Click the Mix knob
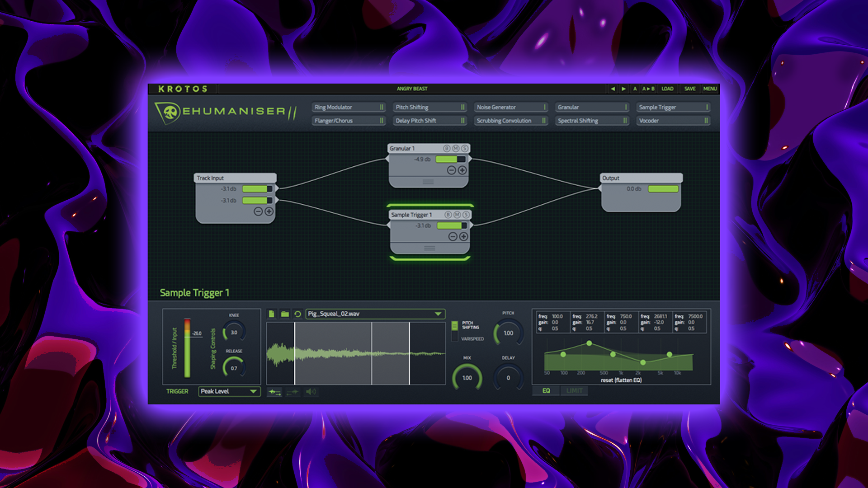Image resolution: width=868 pixels, height=488 pixels. (467, 378)
